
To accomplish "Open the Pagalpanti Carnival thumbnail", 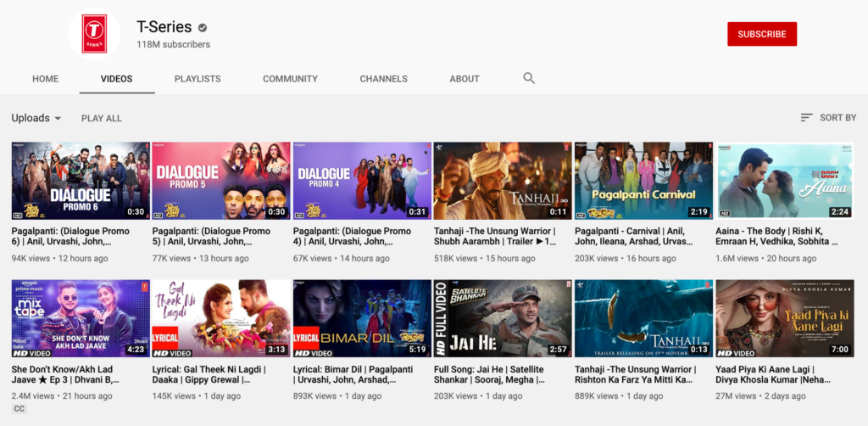I will pos(644,181).
